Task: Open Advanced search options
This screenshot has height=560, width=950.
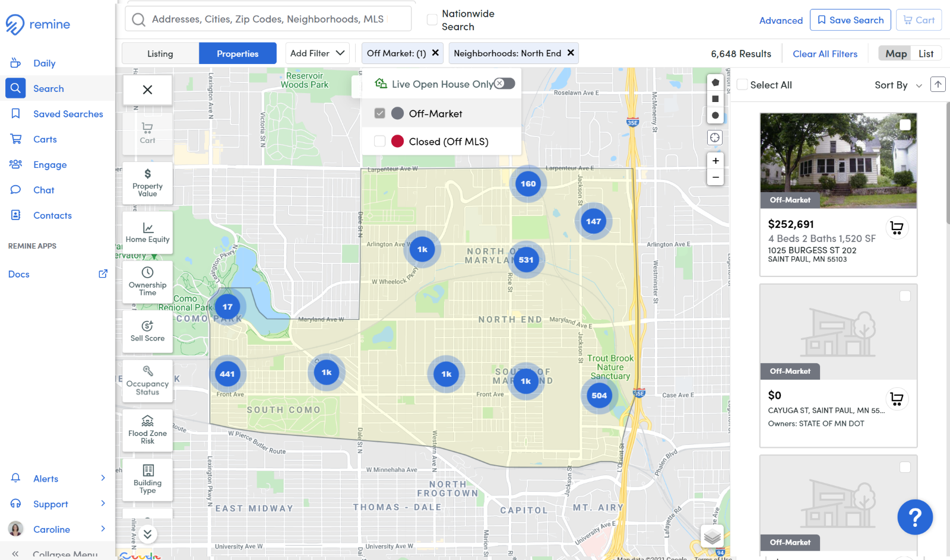Action: (781, 20)
